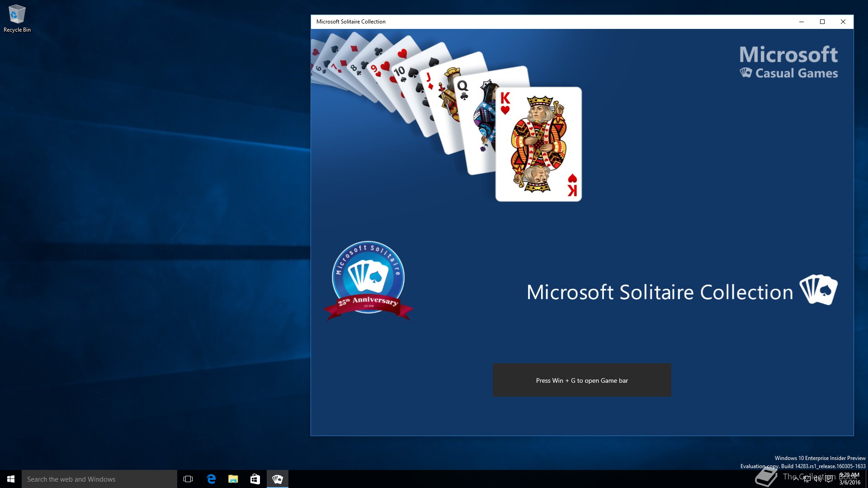Image resolution: width=868 pixels, height=488 pixels.
Task: Click the taskbar clock and date
Action: [x=849, y=479]
